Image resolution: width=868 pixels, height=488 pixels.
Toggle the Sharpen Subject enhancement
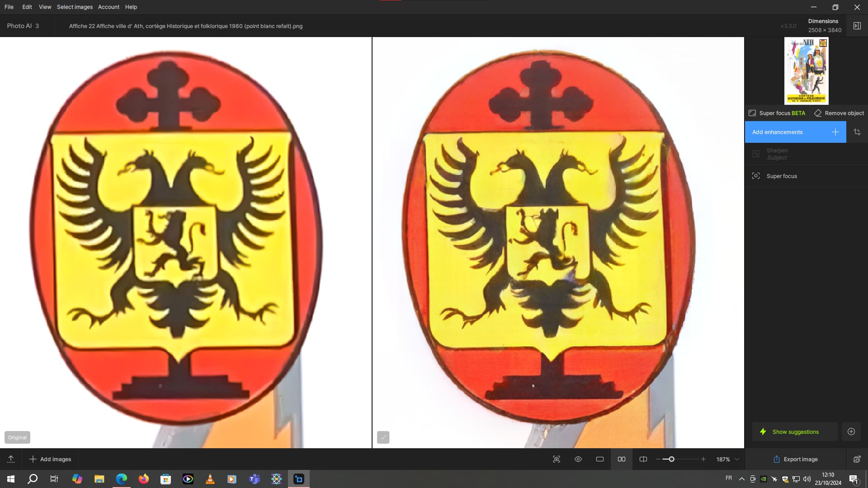(x=756, y=154)
